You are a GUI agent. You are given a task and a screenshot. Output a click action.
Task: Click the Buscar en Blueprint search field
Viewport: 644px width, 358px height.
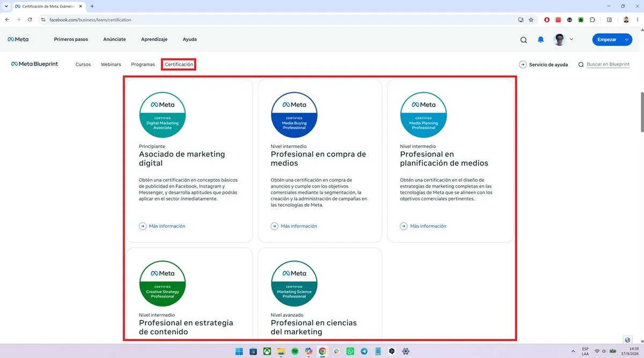pos(608,64)
